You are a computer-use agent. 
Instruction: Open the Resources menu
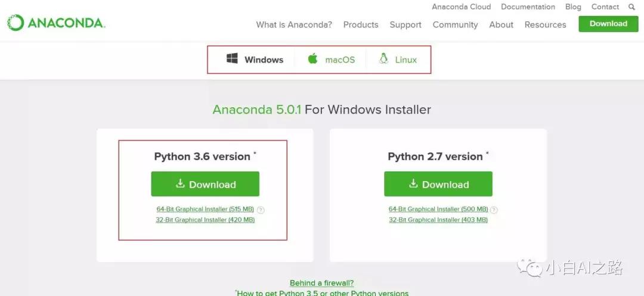point(545,24)
